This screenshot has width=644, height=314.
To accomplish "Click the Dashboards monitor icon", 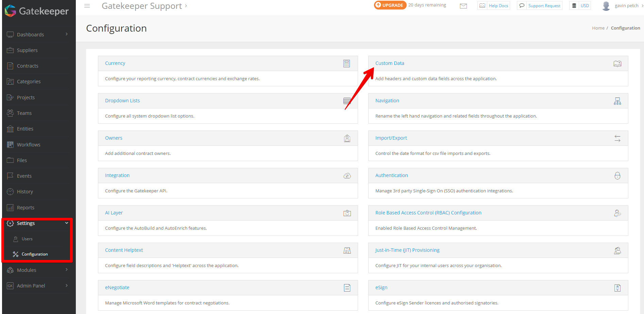I will click(x=10, y=34).
